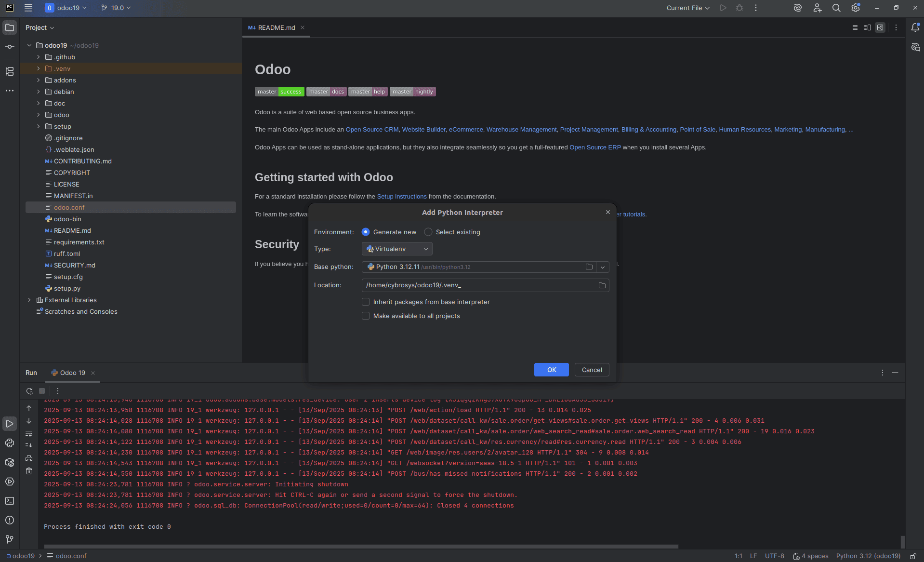The height and width of the screenshot is (562, 924).
Task: Open the Code With Me user icon
Action: [x=817, y=8]
